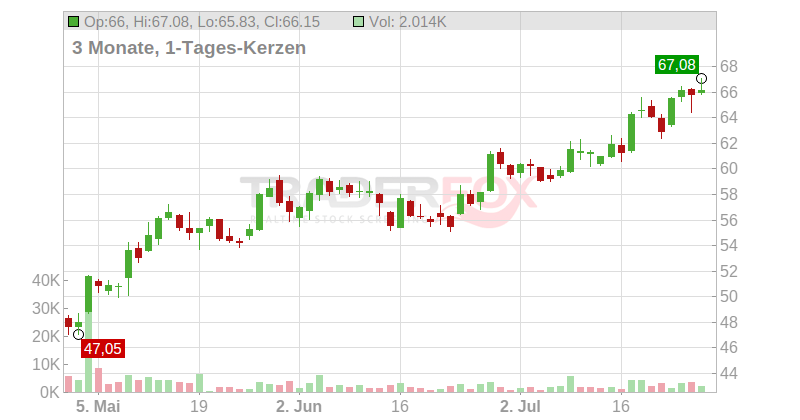Screen dimensions: 800x420
Task: Click the '3 Monate, 1-Tages-Kerzen' chart title
Action: [189, 47]
